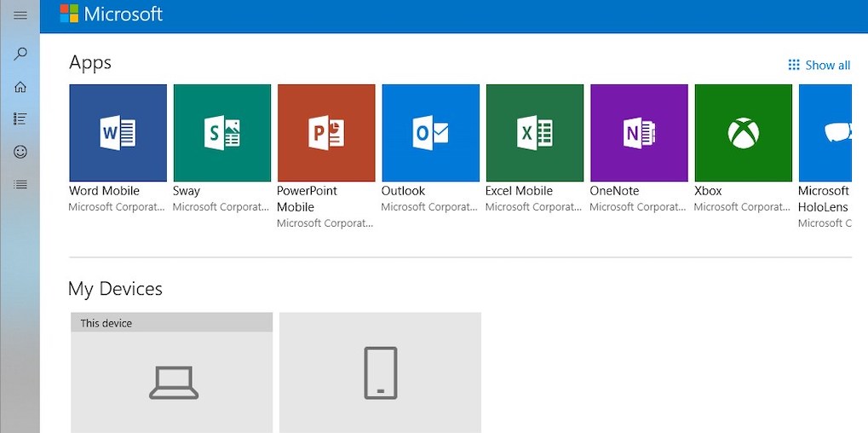868x433 pixels.
Task: Open the bottom list icon in sidebar
Action: coord(20,184)
